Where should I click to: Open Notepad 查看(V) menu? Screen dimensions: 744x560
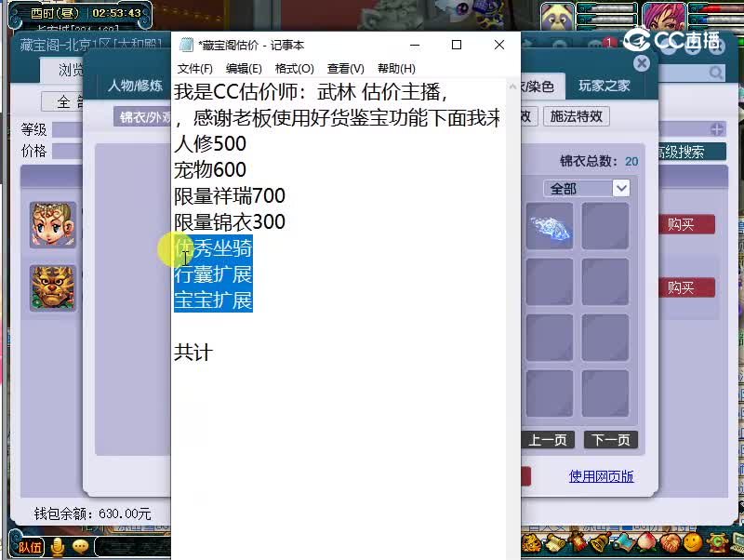[345, 69]
